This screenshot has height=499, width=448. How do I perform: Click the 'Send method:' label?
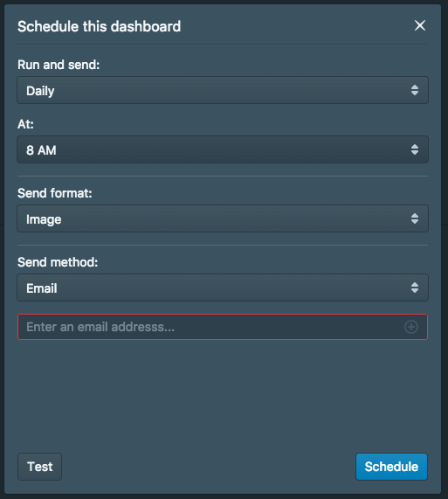(58, 262)
